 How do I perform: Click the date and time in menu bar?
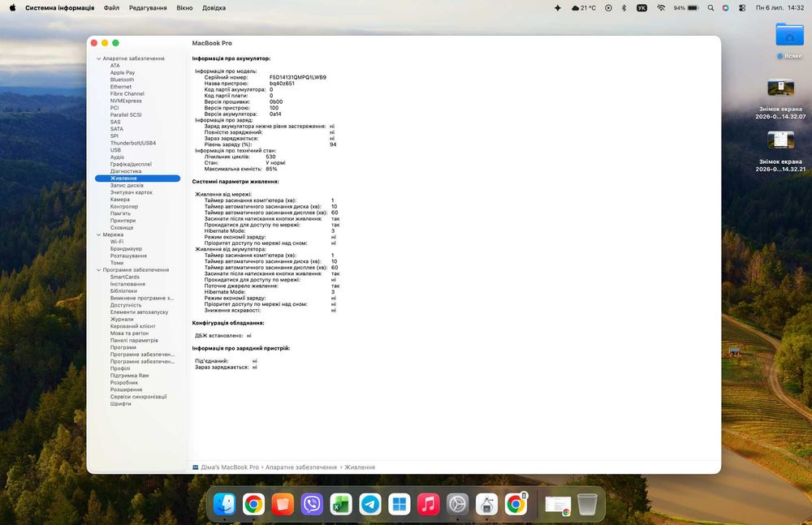click(x=780, y=8)
